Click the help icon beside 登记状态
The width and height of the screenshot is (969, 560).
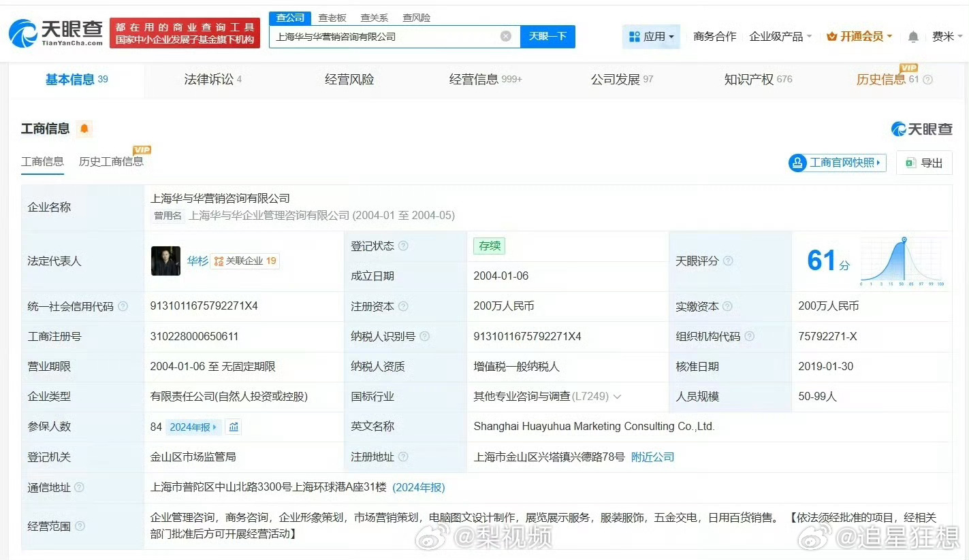[x=404, y=246]
